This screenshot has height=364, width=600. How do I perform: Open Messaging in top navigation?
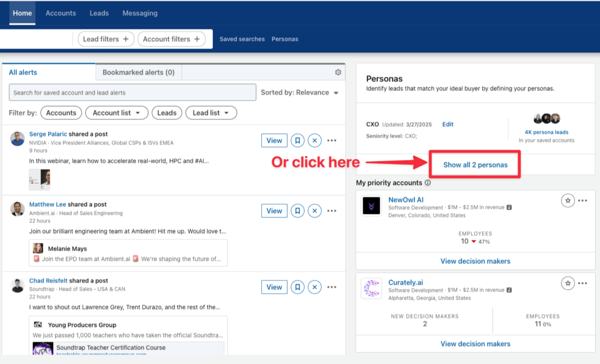click(x=140, y=13)
